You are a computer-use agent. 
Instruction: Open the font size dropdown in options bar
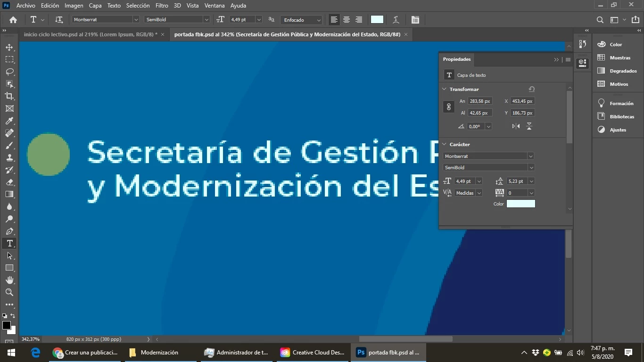pos(259,20)
